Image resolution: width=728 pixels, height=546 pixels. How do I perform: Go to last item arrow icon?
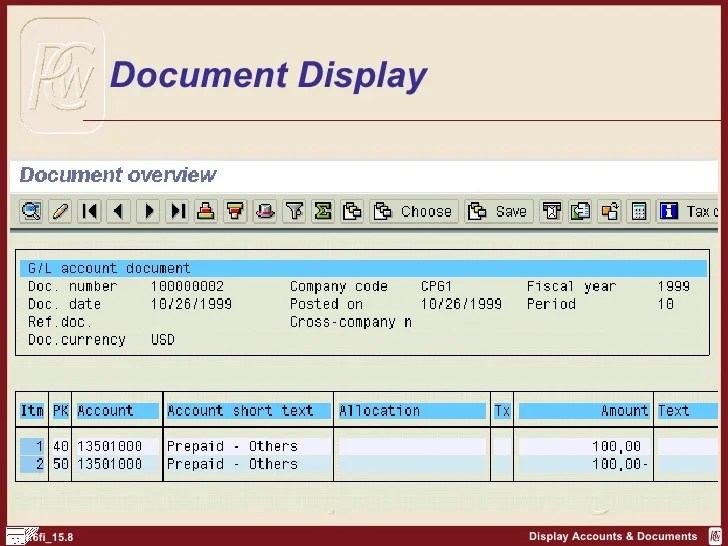pos(177,211)
